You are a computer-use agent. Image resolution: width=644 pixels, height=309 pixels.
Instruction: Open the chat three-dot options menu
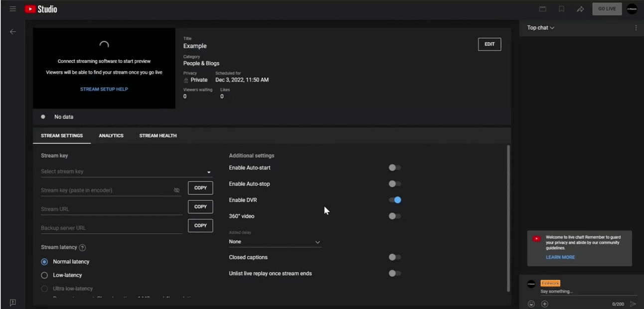(636, 28)
